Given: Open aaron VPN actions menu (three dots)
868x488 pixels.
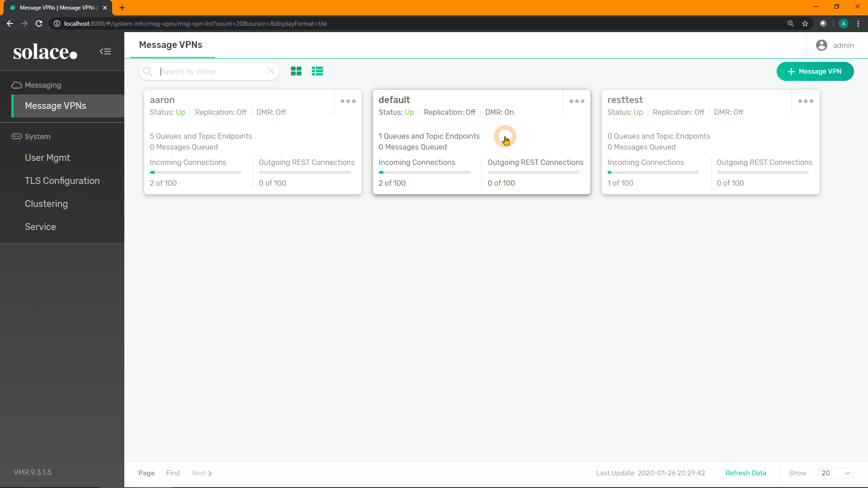Looking at the screenshot, I should 348,101.
